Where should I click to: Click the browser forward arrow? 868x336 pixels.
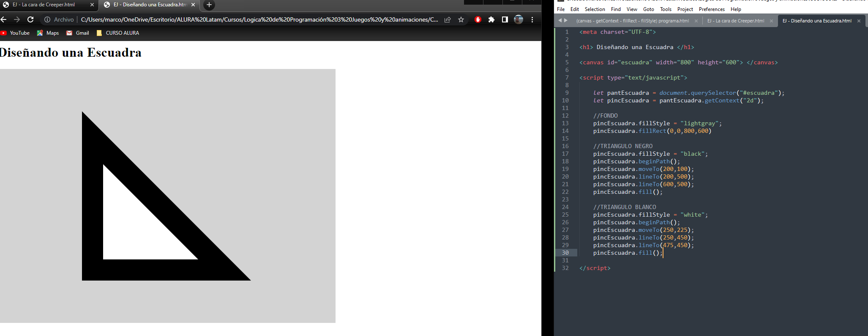(17, 19)
